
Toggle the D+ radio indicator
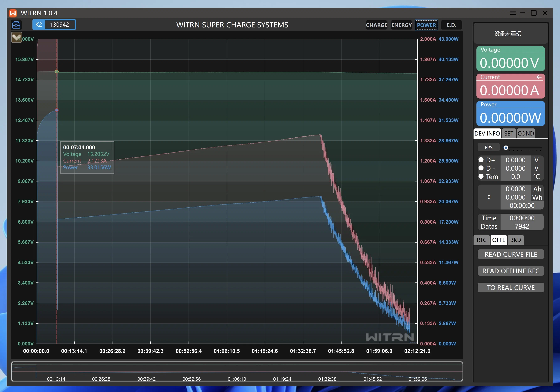(x=481, y=160)
